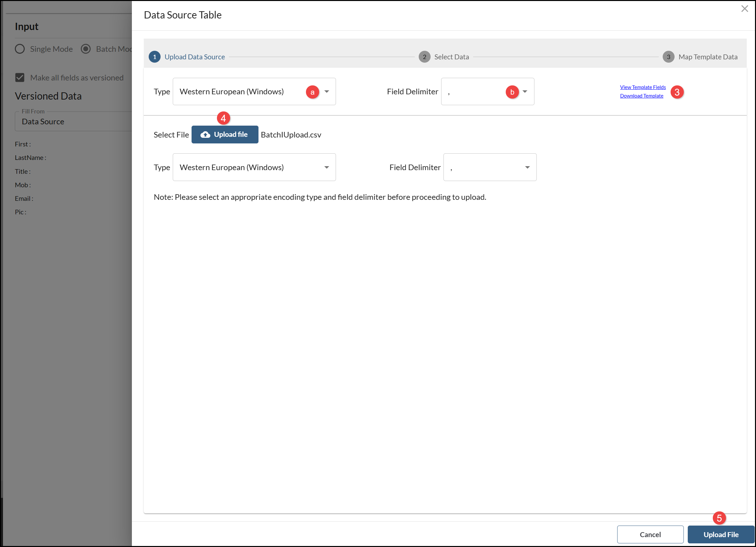Click the red 'a' annotation marker
Image resolution: width=756 pixels, height=547 pixels.
point(312,92)
